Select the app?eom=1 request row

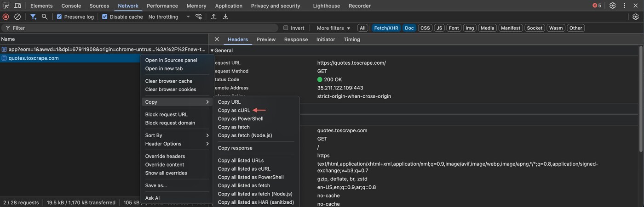click(104, 49)
